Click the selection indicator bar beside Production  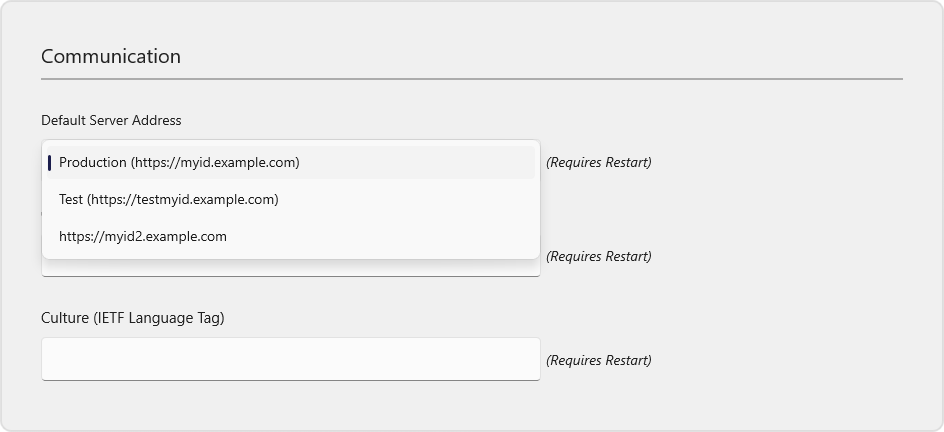(x=49, y=162)
